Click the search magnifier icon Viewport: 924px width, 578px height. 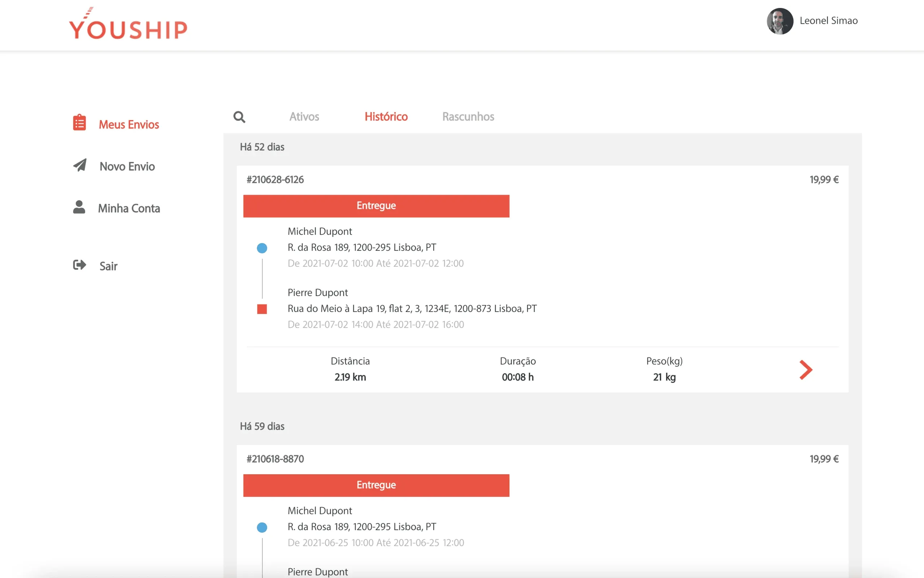pos(239,117)
